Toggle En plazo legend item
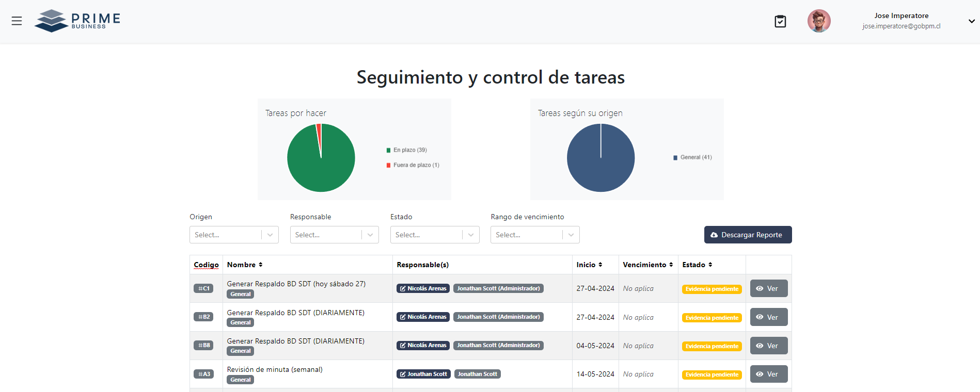This screenshot has width=980, height=392. click(x=407, y=150)
